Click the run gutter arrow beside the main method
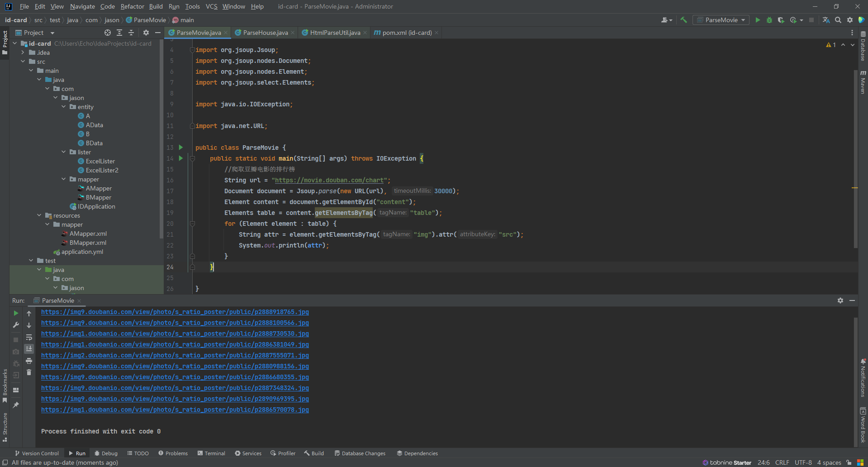Screen dimensions: 868x467 [x=181, y=158]
